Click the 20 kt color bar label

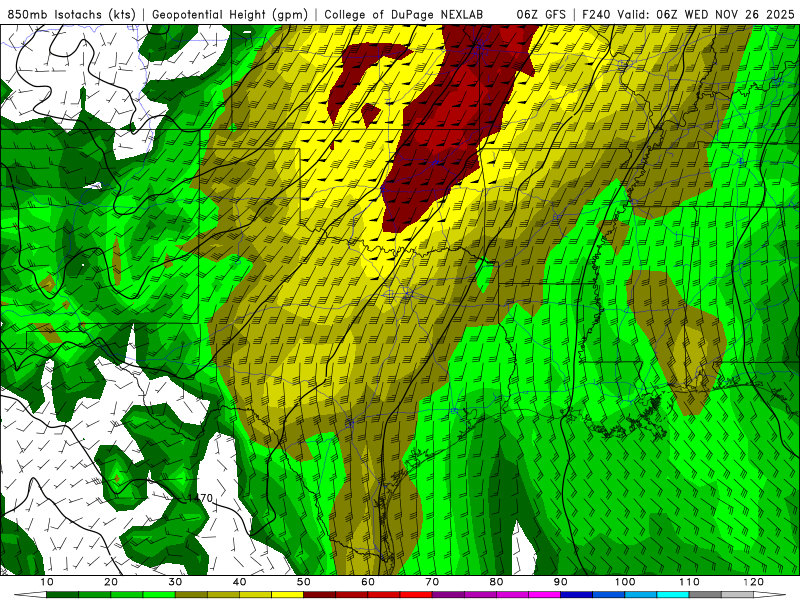click(x=111, y=582)
